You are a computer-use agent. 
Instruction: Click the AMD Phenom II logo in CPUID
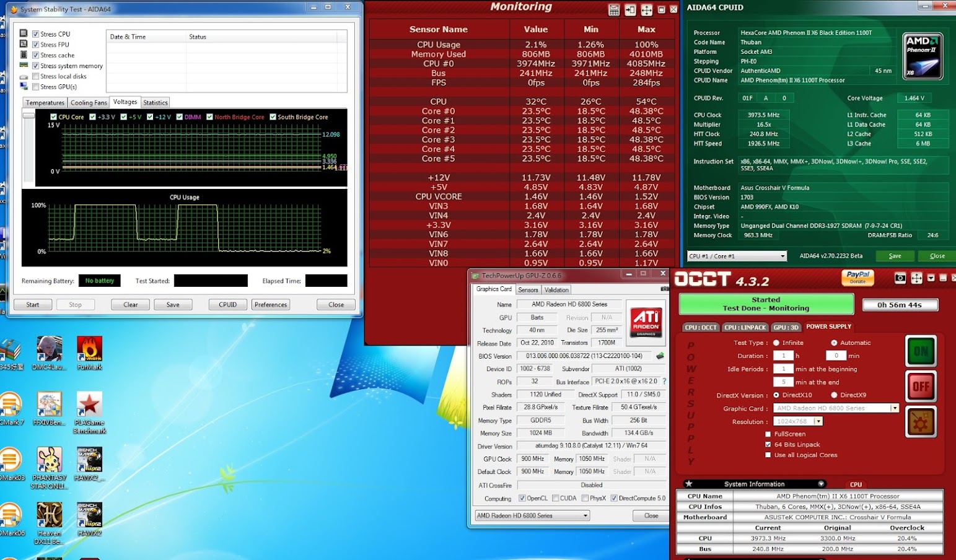[x=923, y=56]
